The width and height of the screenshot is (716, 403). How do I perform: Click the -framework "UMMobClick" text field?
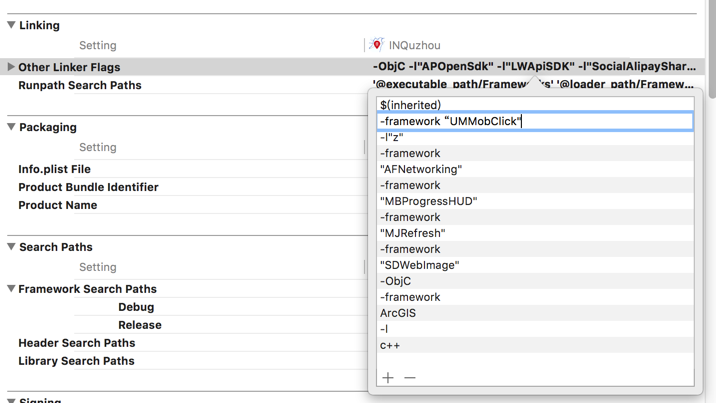tap(534, 121)
